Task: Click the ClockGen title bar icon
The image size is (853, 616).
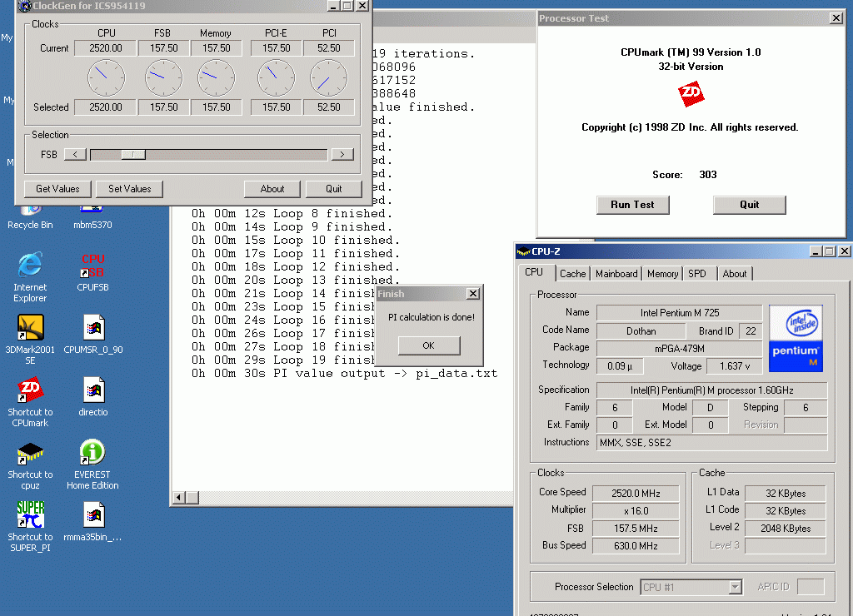Action: [x=24, y=6]
